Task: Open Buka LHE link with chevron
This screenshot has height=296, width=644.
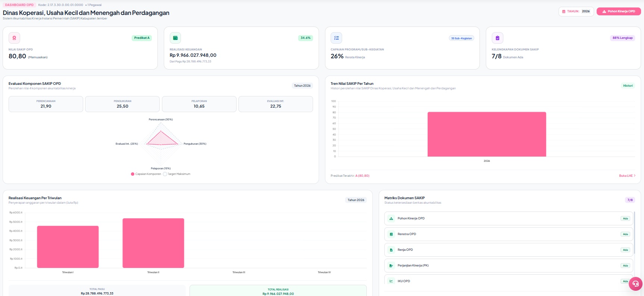Action: pyautogui.click(x=627, y=176)
